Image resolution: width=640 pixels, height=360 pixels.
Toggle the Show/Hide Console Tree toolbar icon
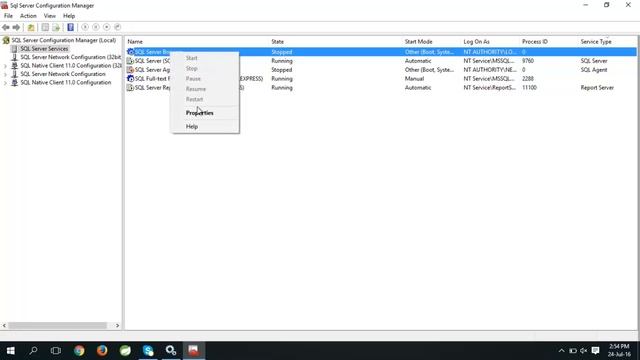pyautogui.click(x=45, y=27)
